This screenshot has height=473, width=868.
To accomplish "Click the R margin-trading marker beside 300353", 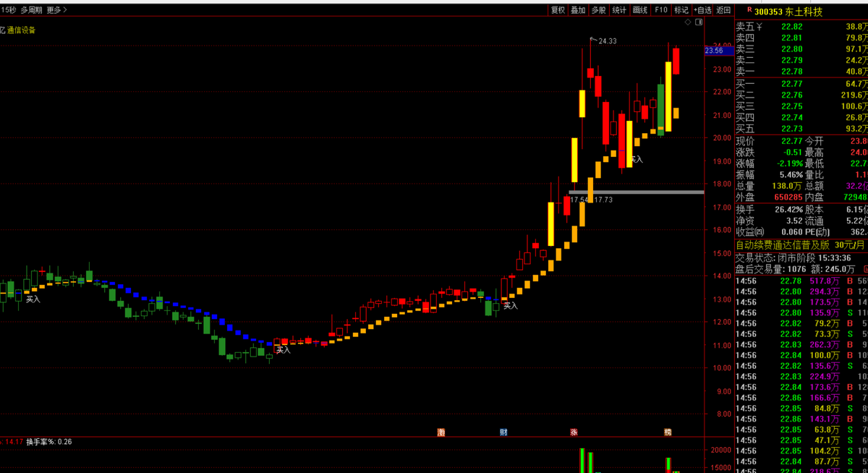I will (x=748, y=10).
